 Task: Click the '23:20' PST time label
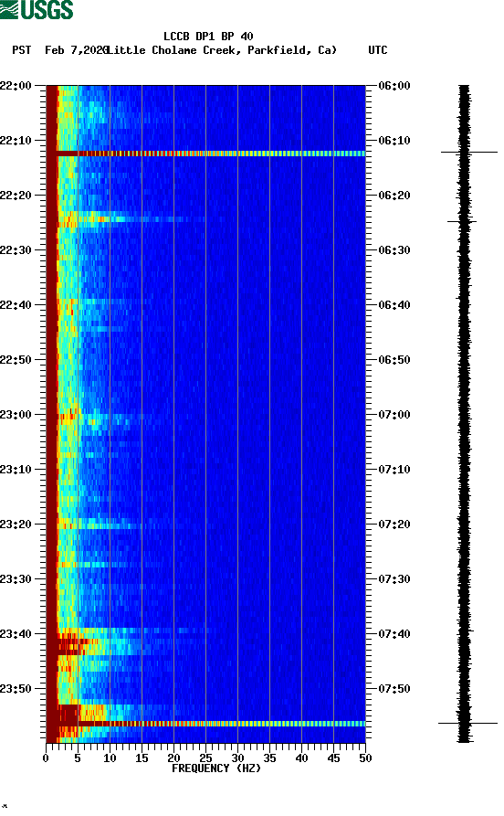tap(16, 525)
